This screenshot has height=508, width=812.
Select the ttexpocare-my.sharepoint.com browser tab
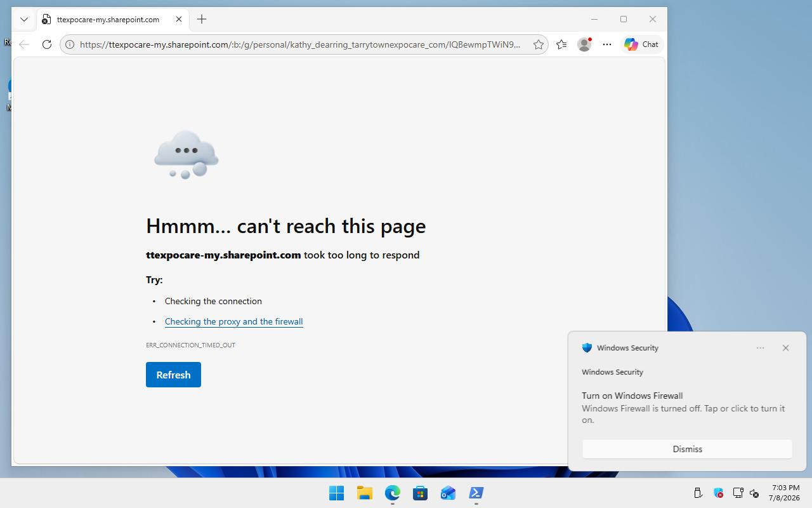click(113, 19)
